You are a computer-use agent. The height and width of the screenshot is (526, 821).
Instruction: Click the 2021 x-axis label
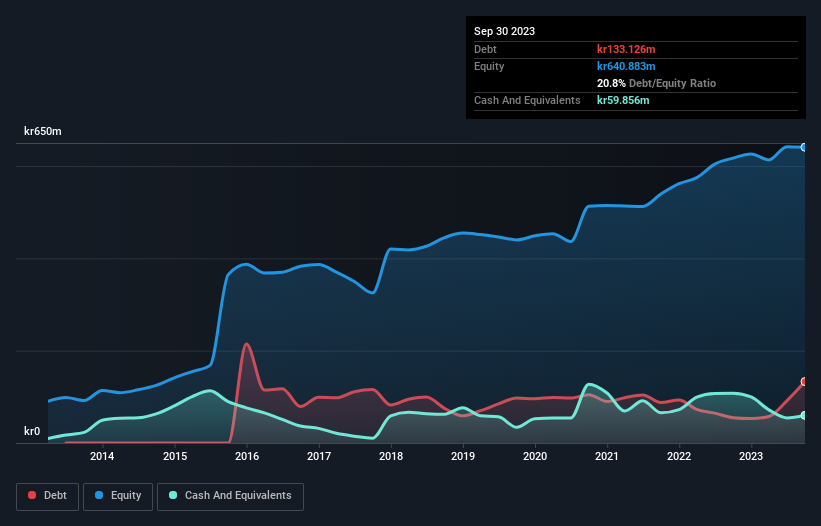(x=607, y=456)
